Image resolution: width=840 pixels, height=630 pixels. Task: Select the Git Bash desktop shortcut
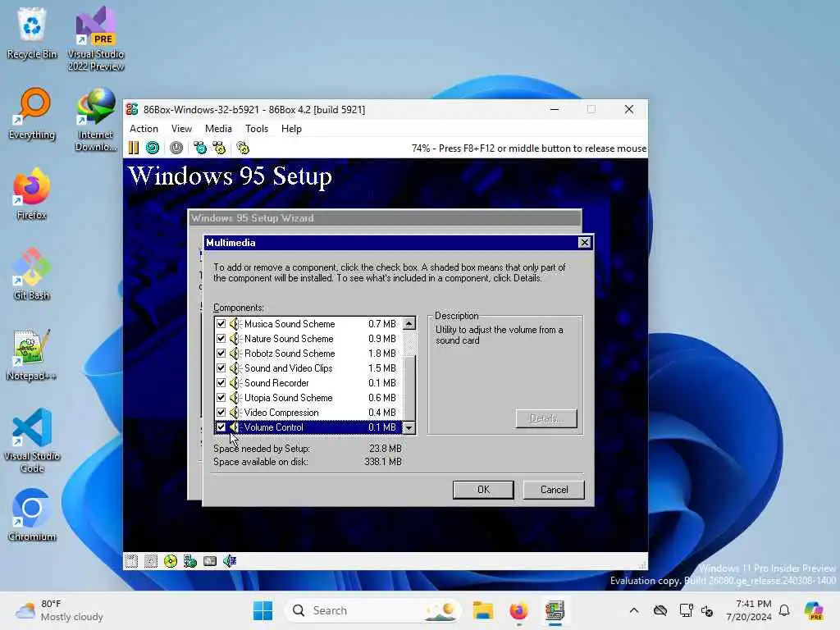point(32,275)
